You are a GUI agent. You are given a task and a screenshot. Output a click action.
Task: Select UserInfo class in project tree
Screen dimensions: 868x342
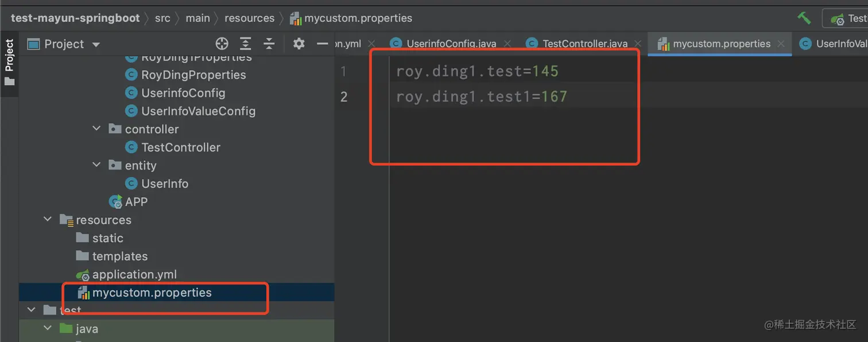tap(165, 183)
